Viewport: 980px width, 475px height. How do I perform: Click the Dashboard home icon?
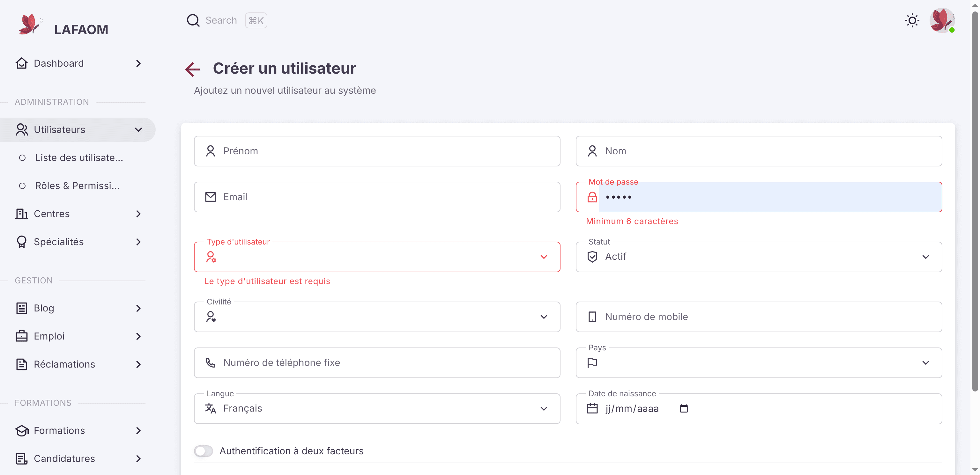(22, 63)
